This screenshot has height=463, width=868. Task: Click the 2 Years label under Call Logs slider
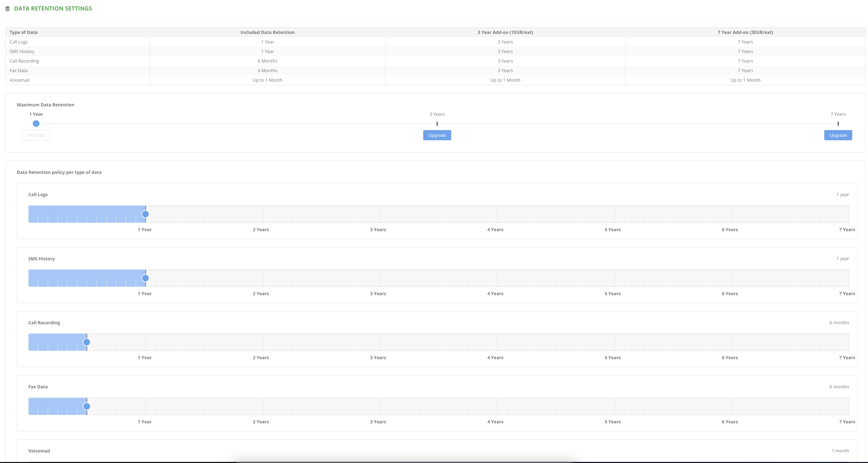click(261, 230)
